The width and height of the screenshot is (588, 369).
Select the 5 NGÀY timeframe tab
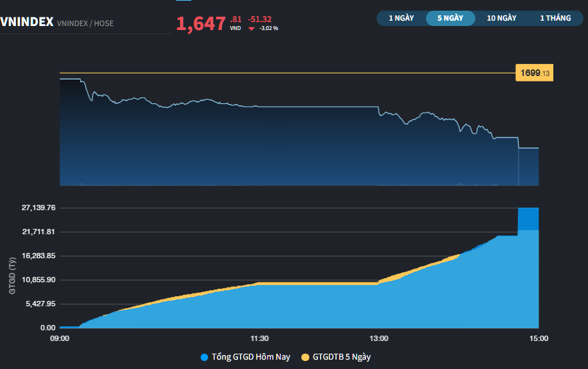450,18
